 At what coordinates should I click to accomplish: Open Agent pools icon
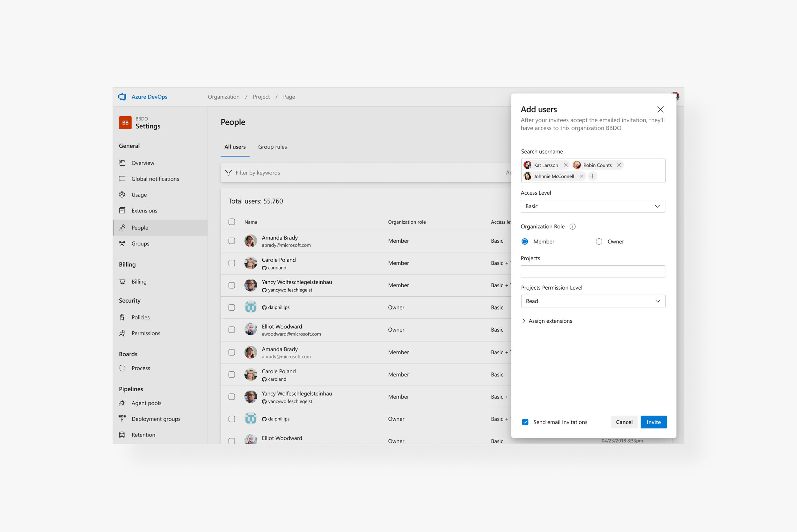coord(122,403)
